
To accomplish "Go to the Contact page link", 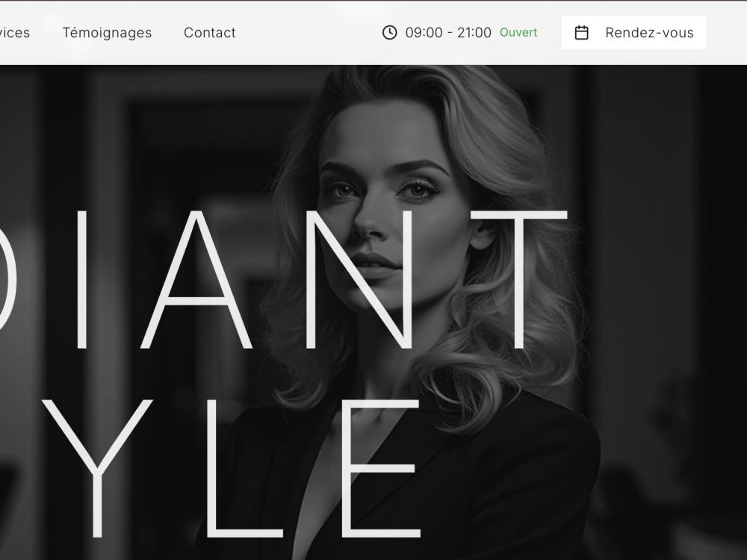I will coord(210,32).
